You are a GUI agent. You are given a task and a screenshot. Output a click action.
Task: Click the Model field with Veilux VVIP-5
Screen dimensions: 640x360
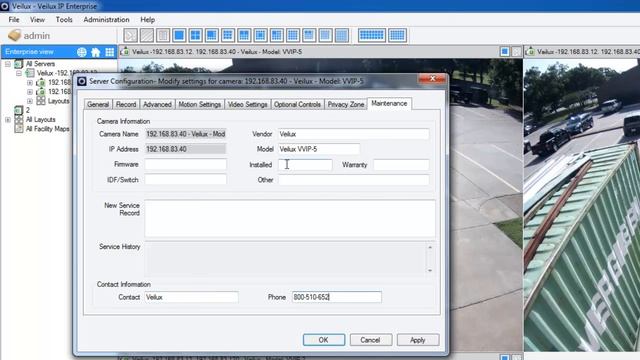pos(319,149)
